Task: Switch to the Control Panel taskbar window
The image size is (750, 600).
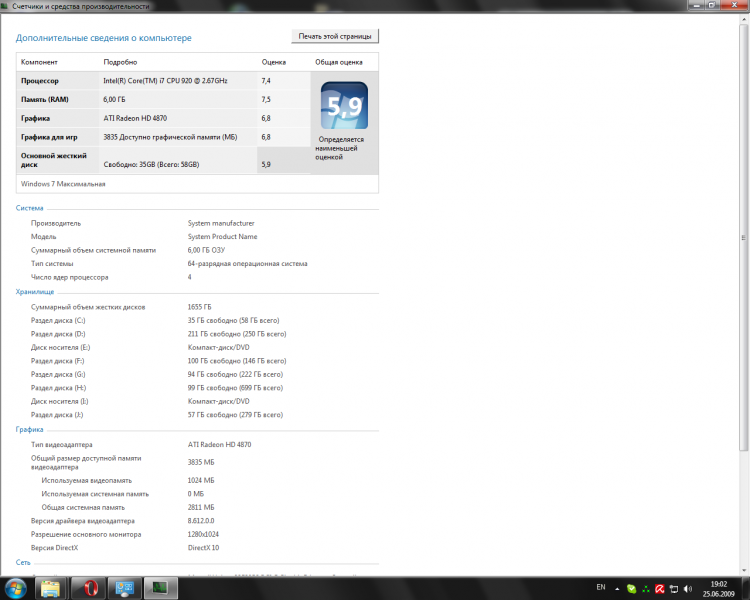Action: [x=124, y=588]
